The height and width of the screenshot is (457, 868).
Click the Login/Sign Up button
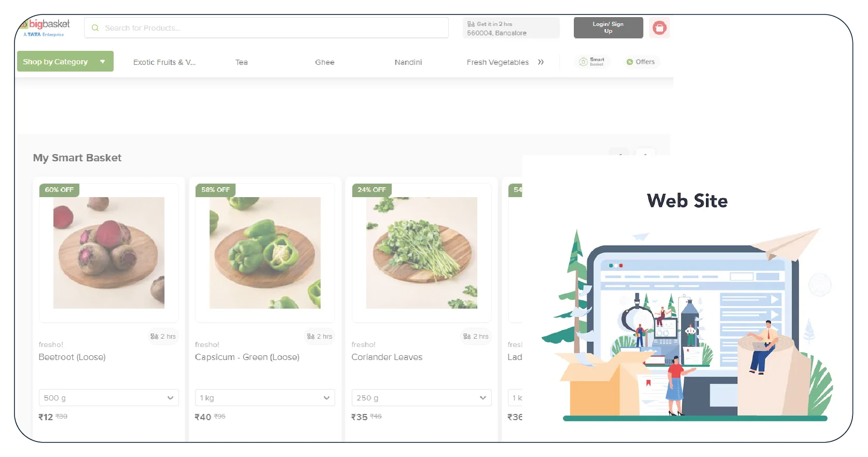coord(608,27)
